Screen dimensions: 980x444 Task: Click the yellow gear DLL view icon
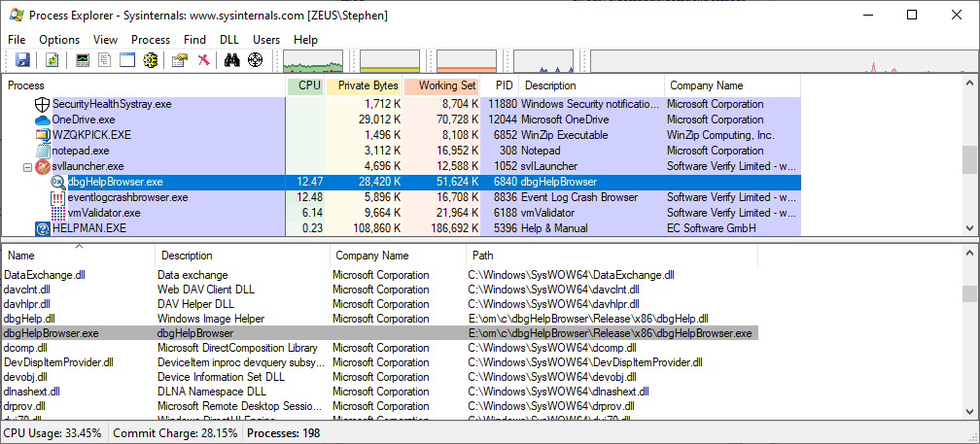pos(150,60)
